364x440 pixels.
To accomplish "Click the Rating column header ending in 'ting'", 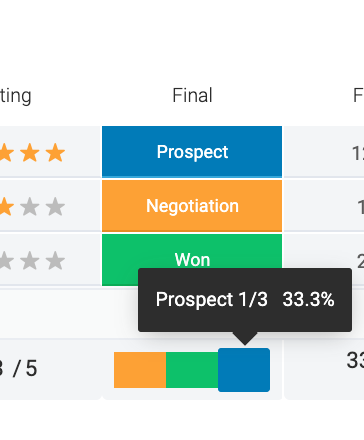I will pos(16,96).
